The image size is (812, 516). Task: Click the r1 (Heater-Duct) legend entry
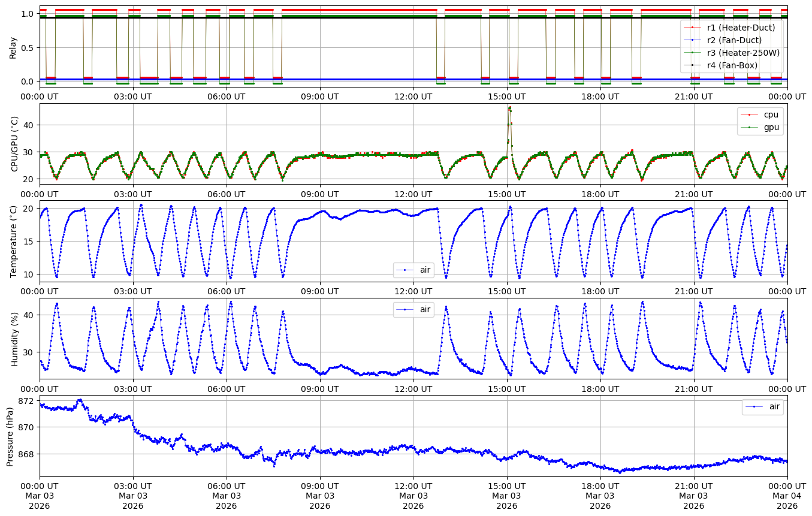(x=741, y=28)
